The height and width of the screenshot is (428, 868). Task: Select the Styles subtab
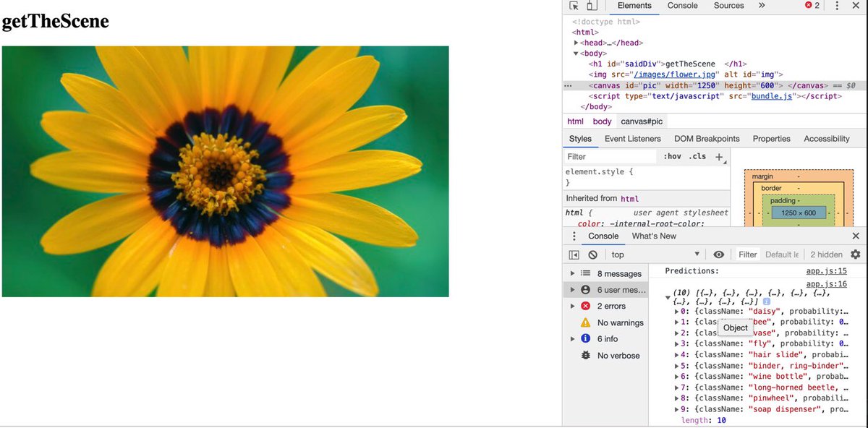(x=580, y=139)
